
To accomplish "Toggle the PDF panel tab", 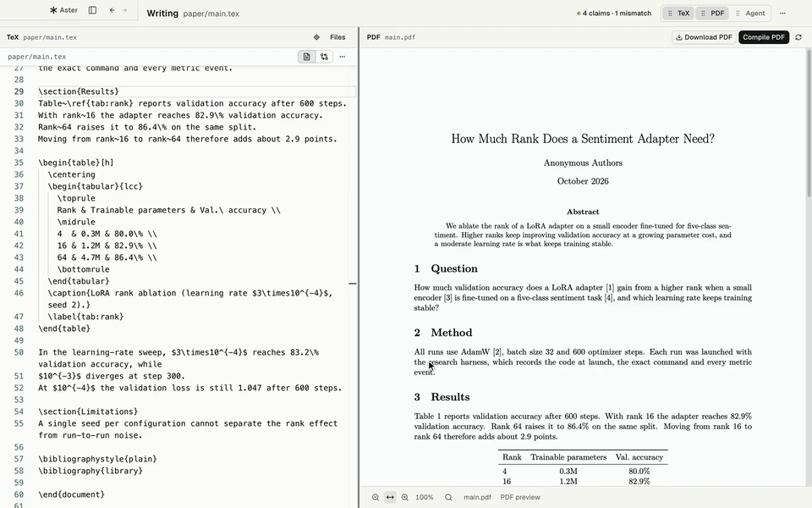I will tap(712, 13).
